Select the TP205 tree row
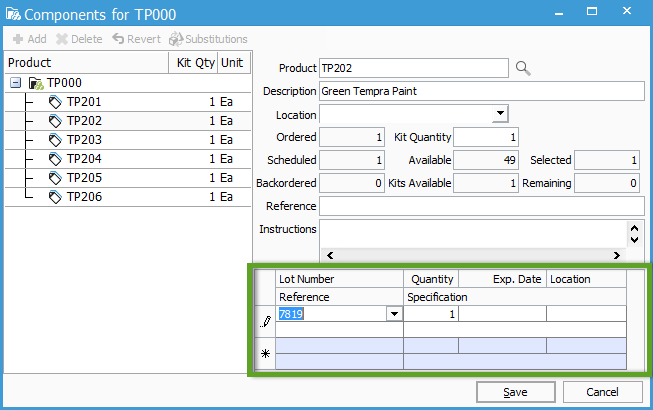 128,178
